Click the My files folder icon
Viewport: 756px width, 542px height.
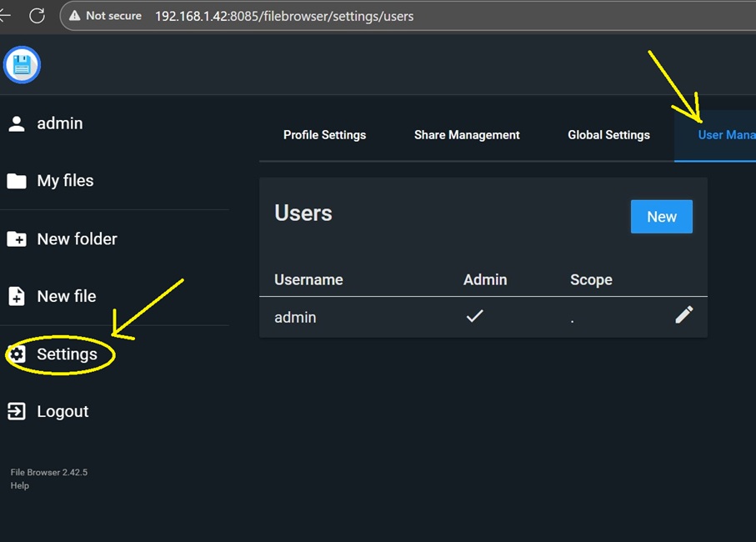pos(17,181)
